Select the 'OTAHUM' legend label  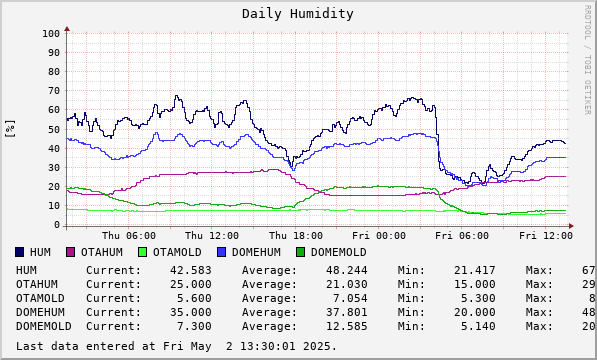pos(102,252)
